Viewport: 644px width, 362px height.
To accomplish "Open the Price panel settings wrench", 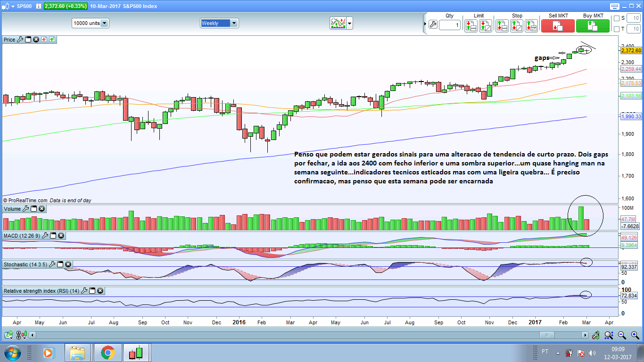I will coord(20,40).
